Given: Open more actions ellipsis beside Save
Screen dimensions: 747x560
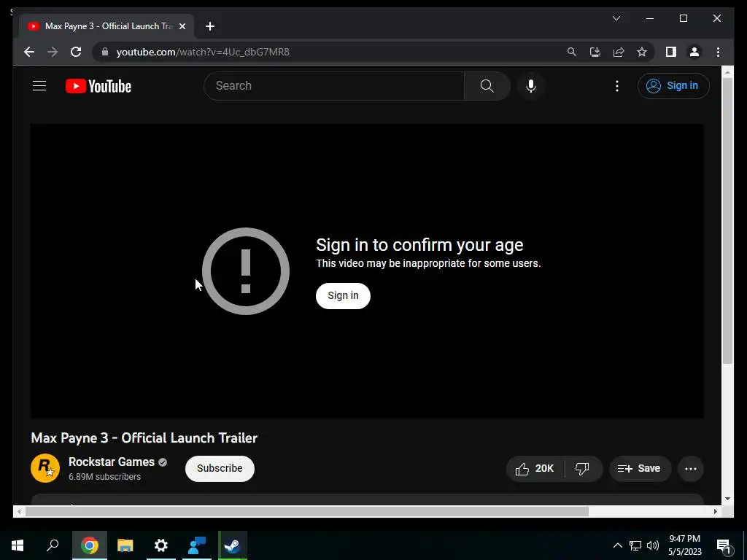Looking at the screenshot, I should 691,469.
